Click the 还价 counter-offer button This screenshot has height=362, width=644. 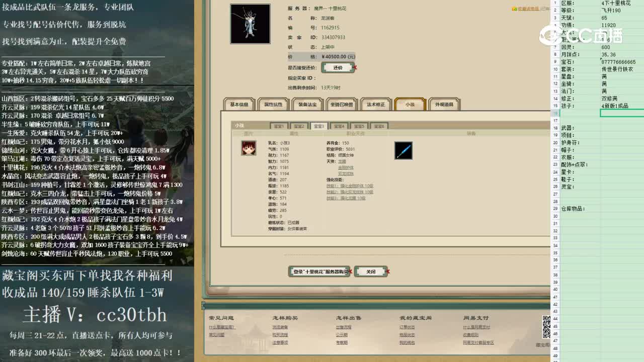click(x=338, y=67)
